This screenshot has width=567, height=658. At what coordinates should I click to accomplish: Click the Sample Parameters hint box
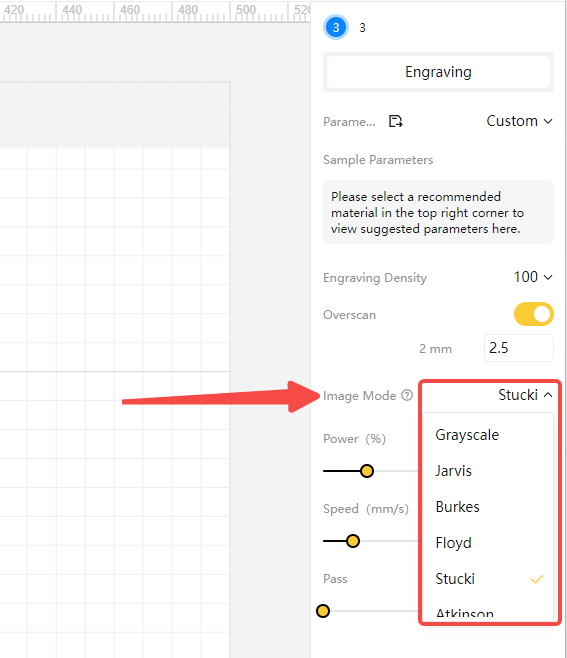tap(438, 212)
